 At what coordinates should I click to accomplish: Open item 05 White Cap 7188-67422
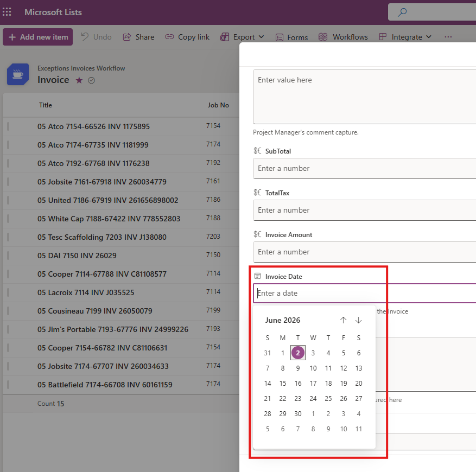pyautogui.click(x=109, y=219)
